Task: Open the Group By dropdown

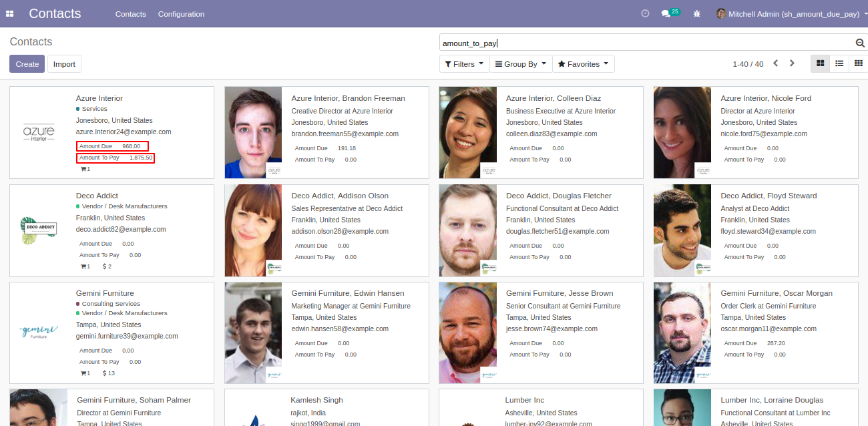Action: coord(521,64)
